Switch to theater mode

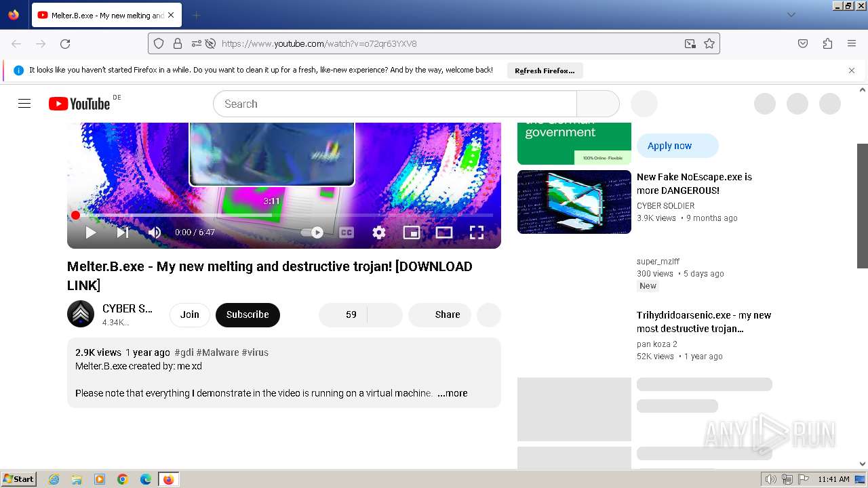coord(444,232)
